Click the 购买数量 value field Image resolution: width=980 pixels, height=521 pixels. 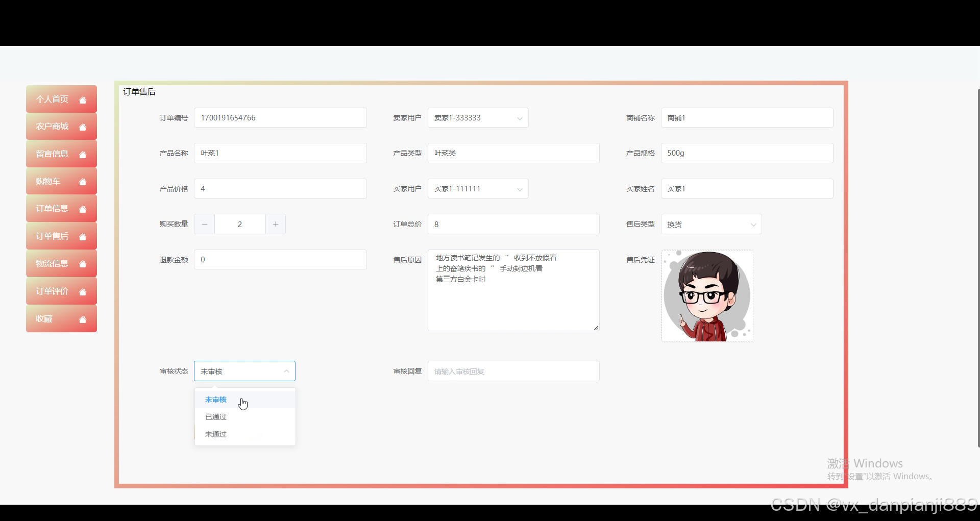click(x=240, y=224)
